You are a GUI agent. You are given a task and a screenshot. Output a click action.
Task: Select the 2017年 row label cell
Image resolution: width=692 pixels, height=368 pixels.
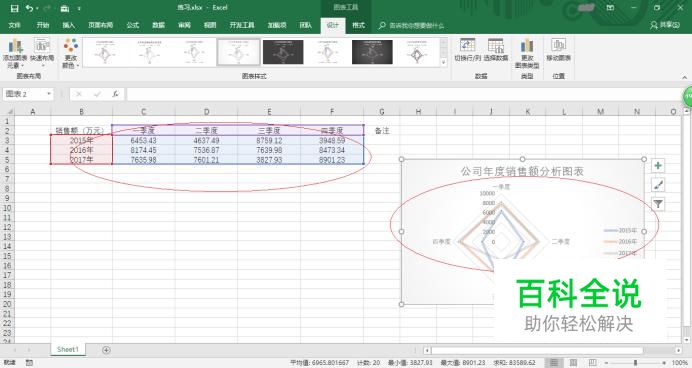pyautogui.click(x=82, y=160)
